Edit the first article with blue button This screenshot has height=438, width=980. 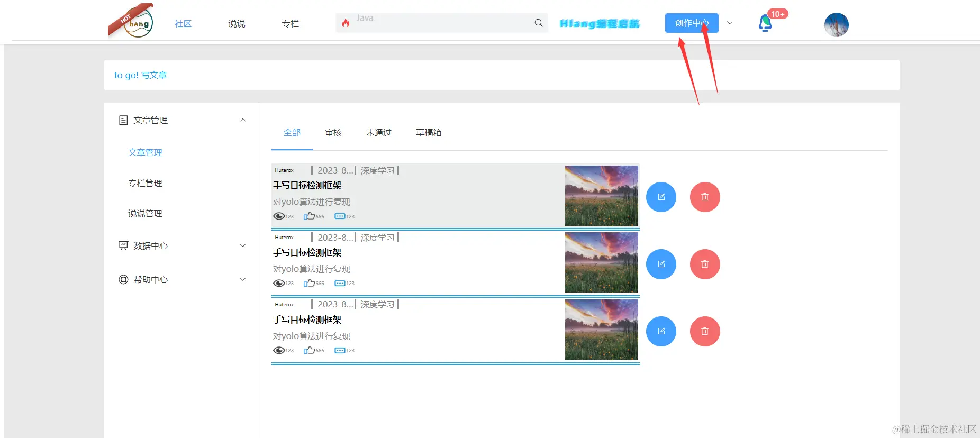pos(661,197)
